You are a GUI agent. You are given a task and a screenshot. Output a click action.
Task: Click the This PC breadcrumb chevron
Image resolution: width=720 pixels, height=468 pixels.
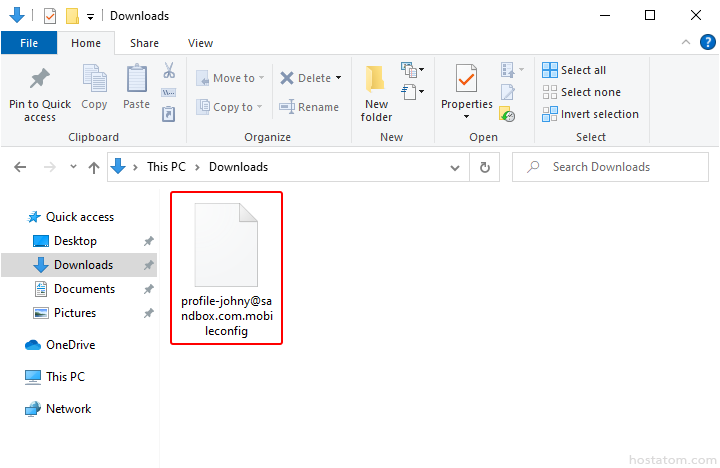point(197,168)
